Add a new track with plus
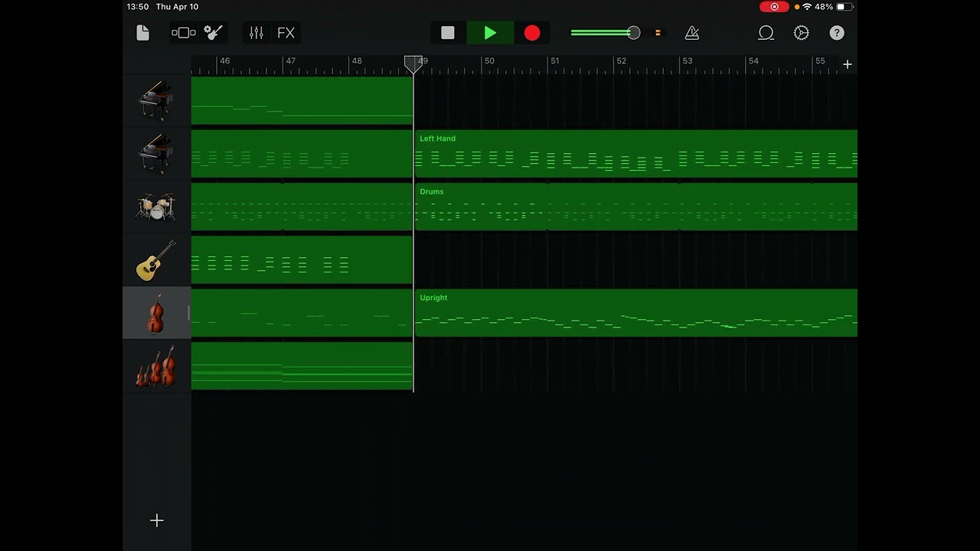Image resolution: width=980 pixels, height=551 pixels. [157, 520]
